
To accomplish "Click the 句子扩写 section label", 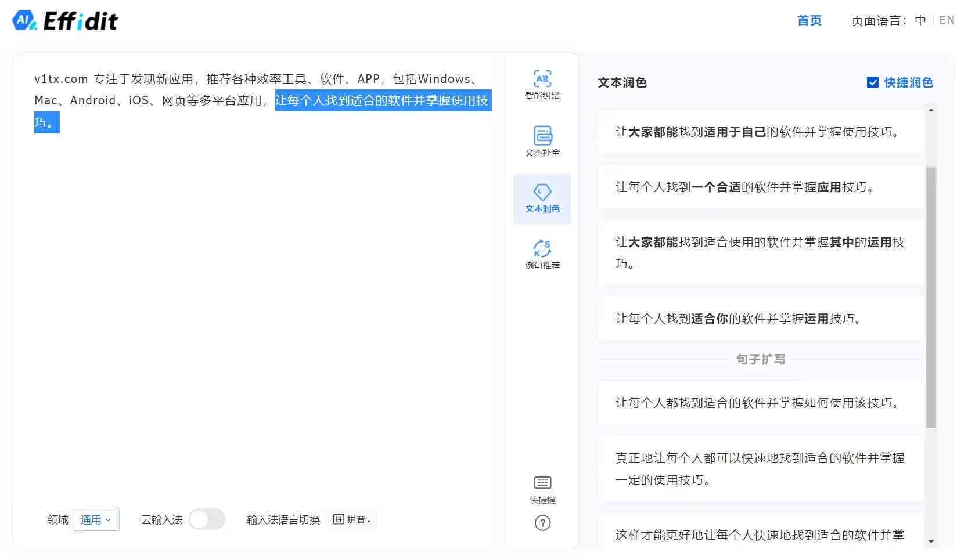I will (761, 359).
